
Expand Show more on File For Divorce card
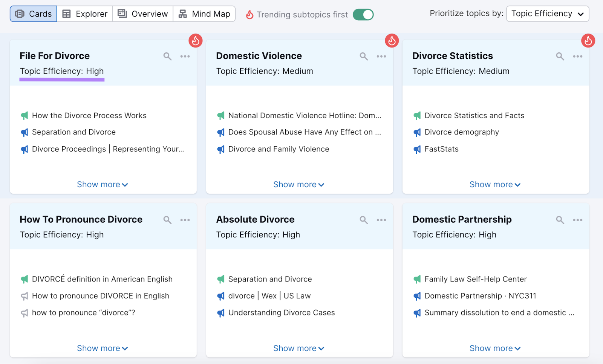[x=103, y=185]
